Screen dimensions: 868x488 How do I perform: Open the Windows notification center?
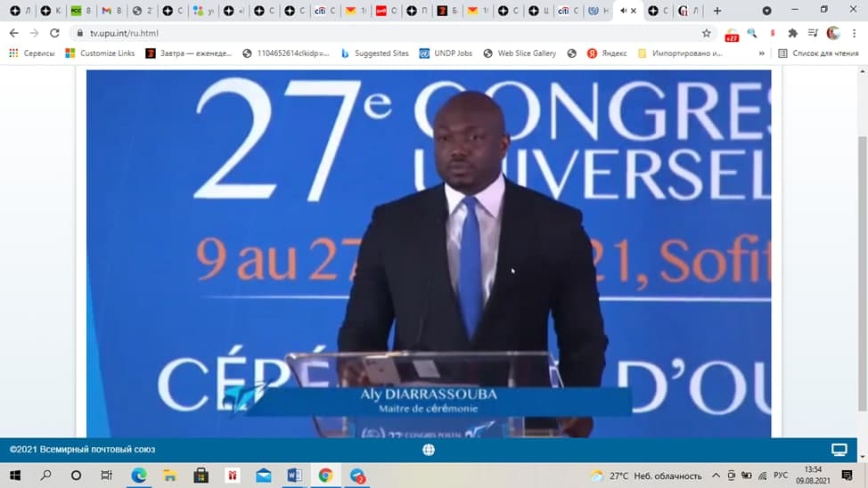(x=847, y=476)
